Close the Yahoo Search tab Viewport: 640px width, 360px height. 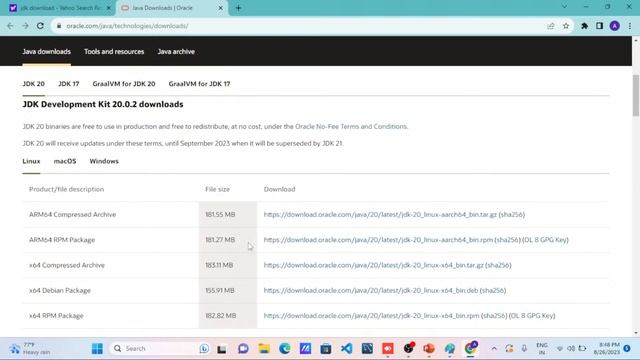coord(109,8)
